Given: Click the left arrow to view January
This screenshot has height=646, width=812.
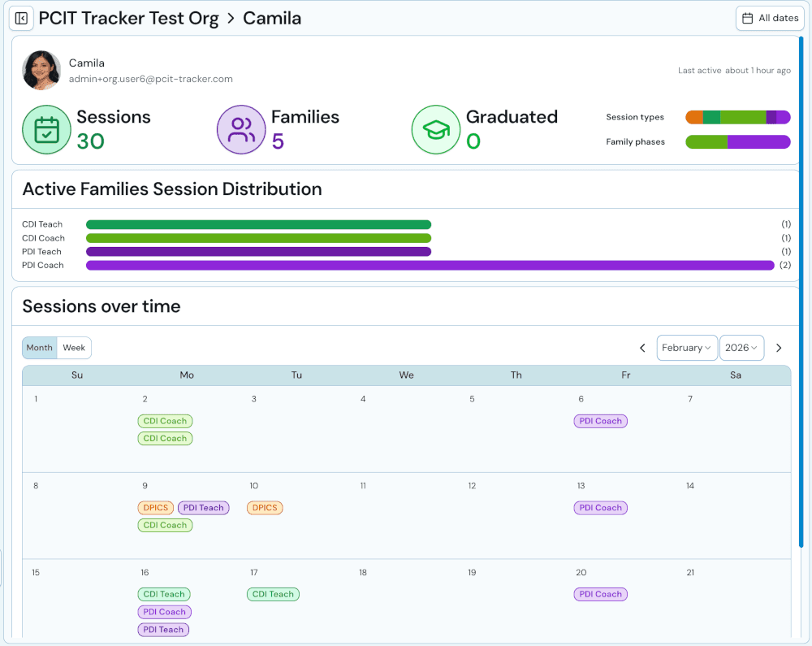Looking at the screenshot, I should [642, 347].
